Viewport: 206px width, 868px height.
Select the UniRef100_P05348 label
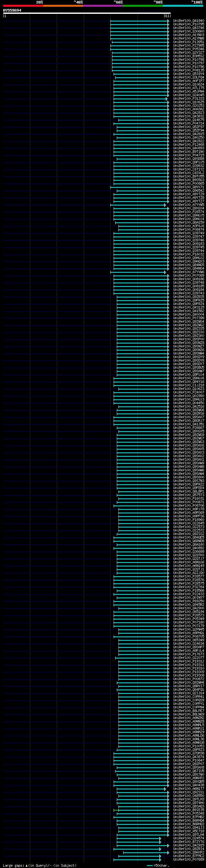(x=189, y=813)
